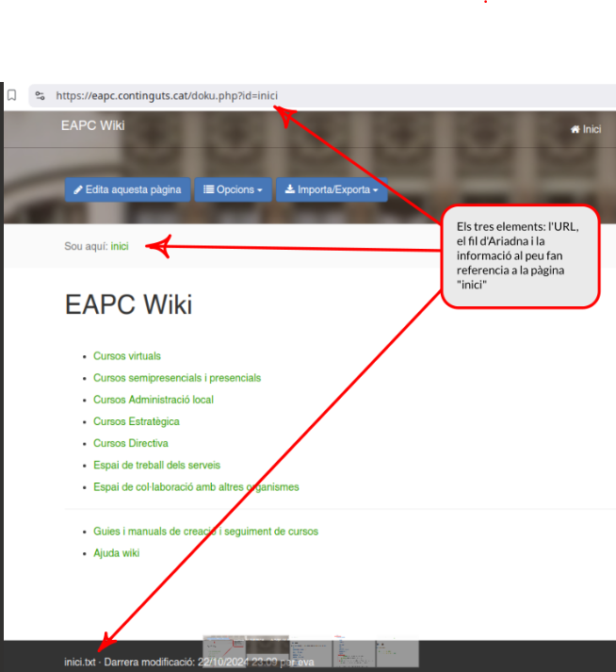Click the download icon on Importa/Exporta
The width and height of the screenshot is (616, 672).
[290, 189]
